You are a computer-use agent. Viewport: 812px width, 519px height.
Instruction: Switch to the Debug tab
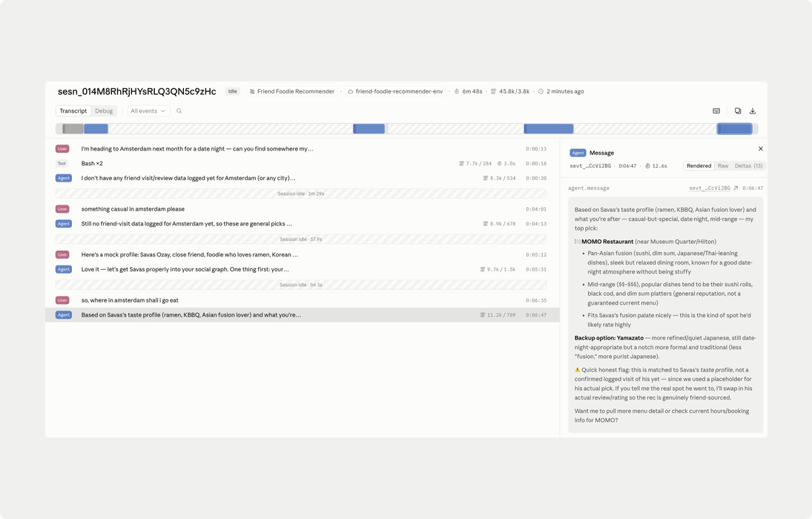click(x=104, y=111)
